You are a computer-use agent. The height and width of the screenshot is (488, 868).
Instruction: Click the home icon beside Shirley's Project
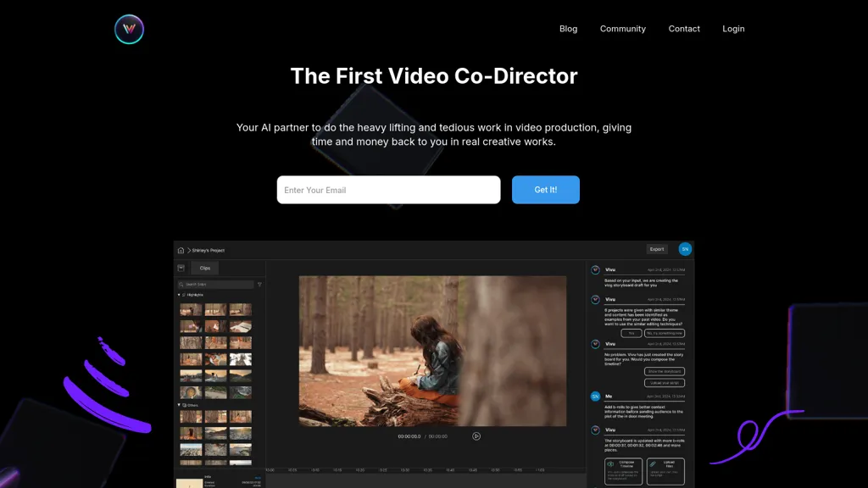(181, 251)
